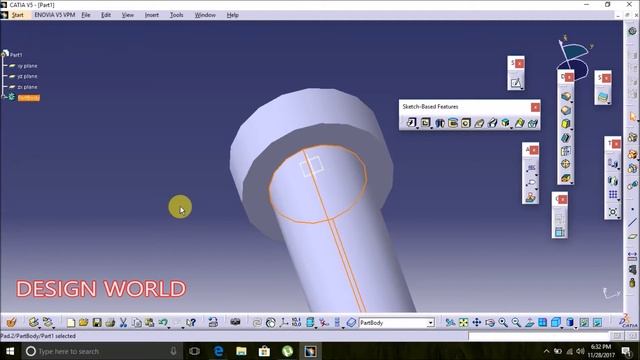Choose the Thickness dress-up icon

[x=565, y=151]
